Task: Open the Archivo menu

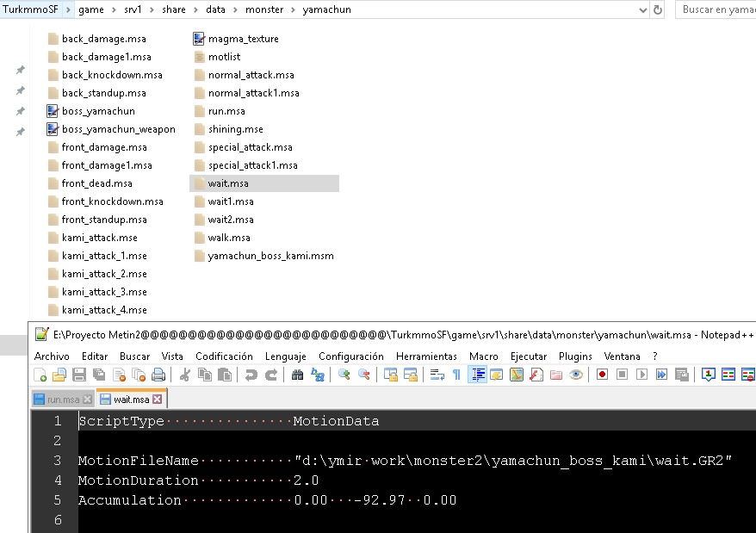Action: pos(52,356)
